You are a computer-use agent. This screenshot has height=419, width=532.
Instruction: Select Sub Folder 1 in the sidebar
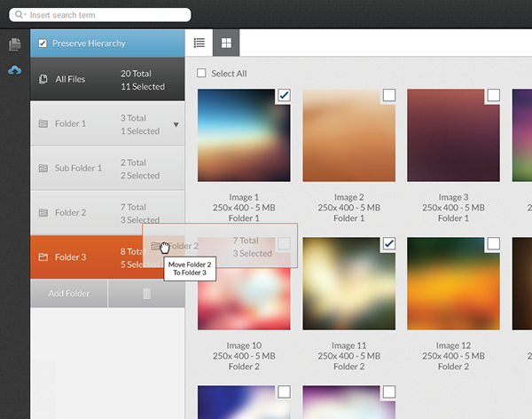click(107, 168)
